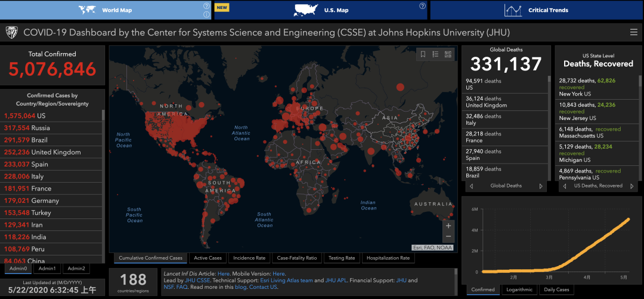Show the Logarithmic chart tab
644x299 pixels.
[x=519, y=289]
